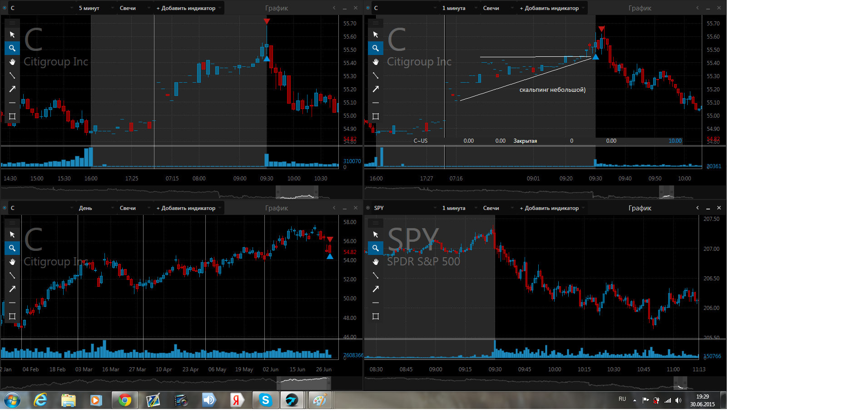Click the range navigator thumb under the SPY chart
The image size is (868, 414).
tap(680, 383)
